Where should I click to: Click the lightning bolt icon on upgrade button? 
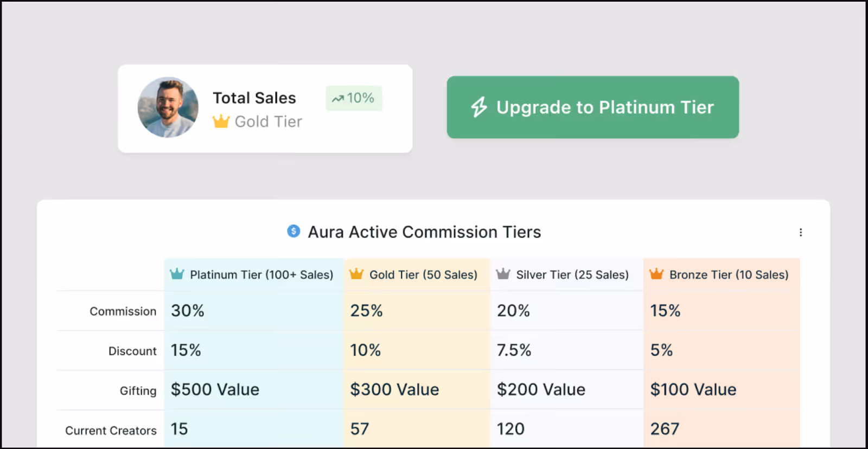pyautogui.click(x=478, y=107)
